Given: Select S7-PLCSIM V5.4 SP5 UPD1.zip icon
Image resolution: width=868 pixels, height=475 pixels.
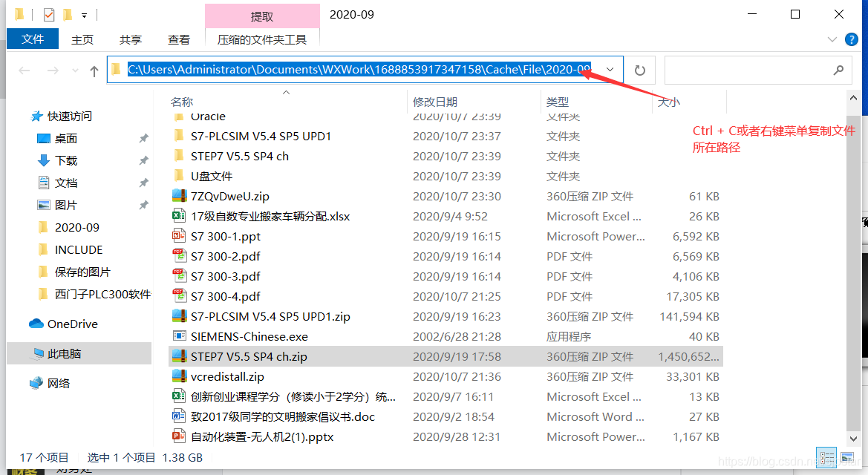Looking at the screenshot, I should (179, 316).
